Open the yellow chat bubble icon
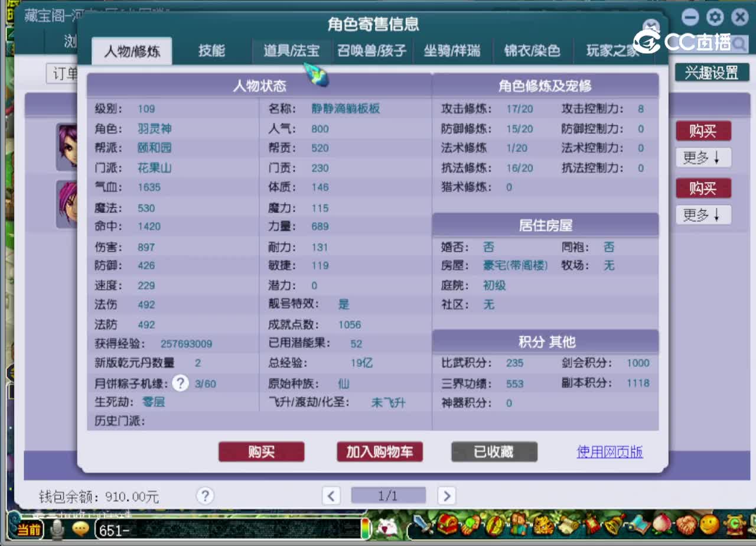Viewport: 756px width, 546px height. [x=81, y=529]
